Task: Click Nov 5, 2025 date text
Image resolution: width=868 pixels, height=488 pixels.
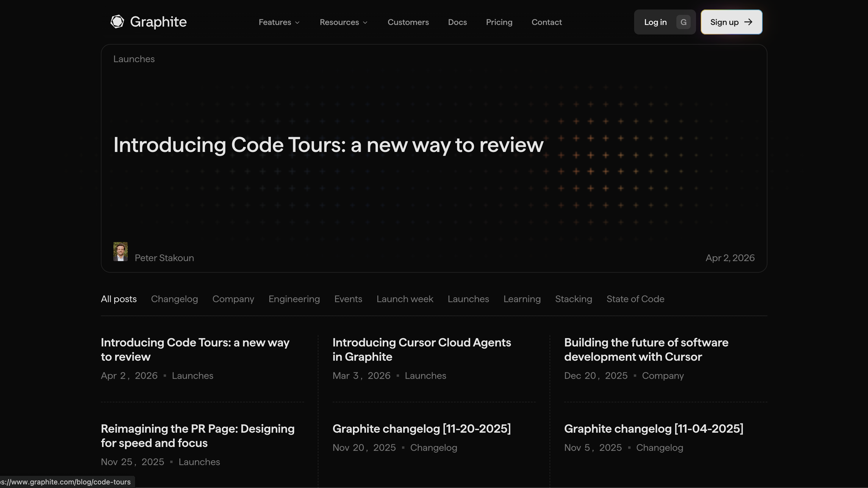Action: [x=593, y=448]
